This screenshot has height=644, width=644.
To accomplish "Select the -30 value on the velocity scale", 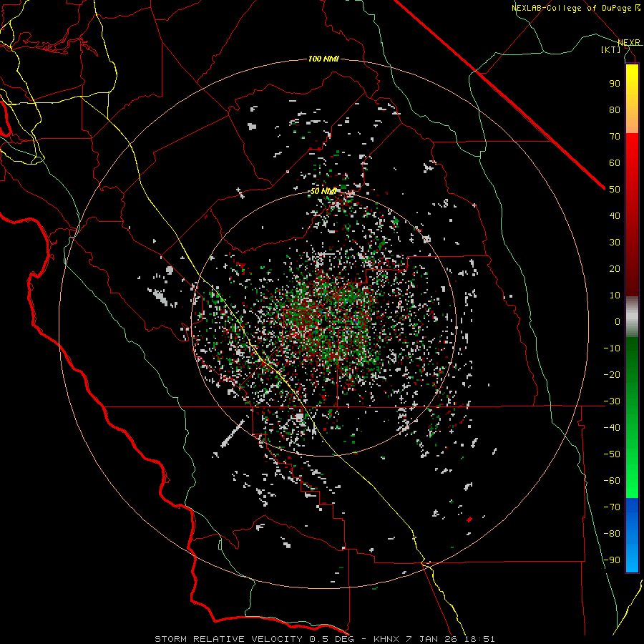I will point(612,401).
